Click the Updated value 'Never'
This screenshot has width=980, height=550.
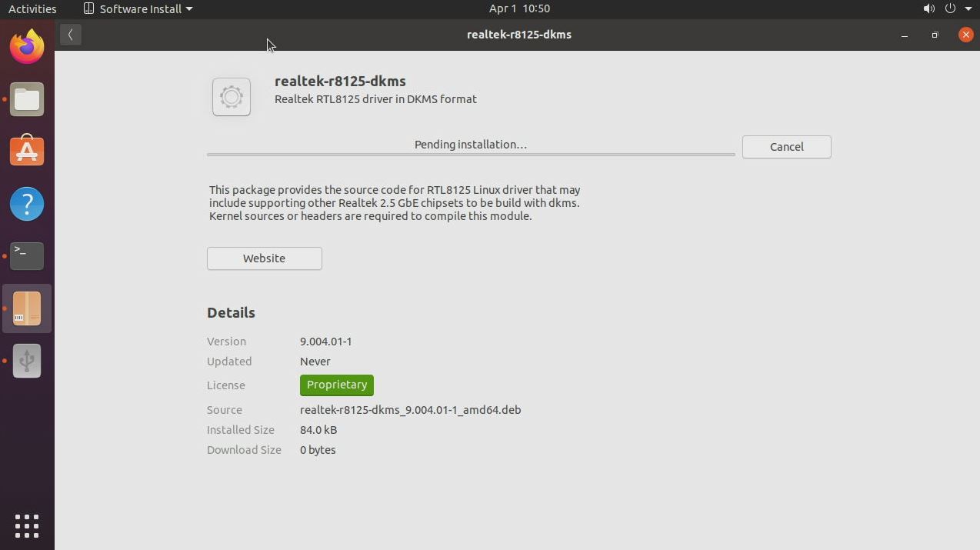315,362
